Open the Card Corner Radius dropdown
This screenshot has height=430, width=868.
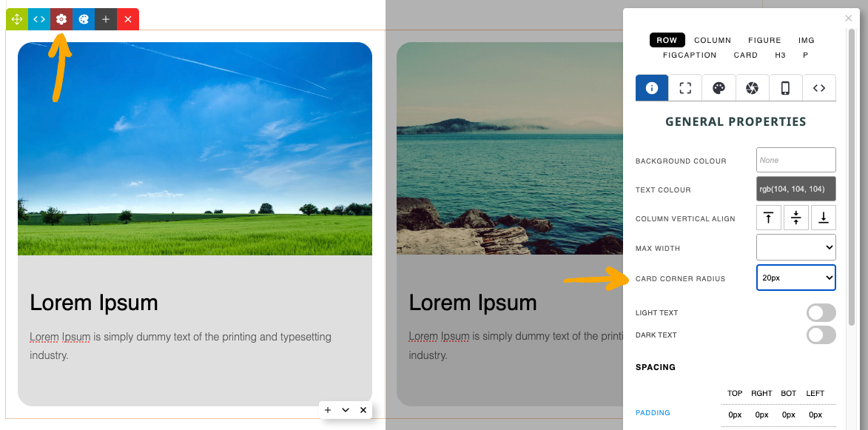(x=795, y=278)
